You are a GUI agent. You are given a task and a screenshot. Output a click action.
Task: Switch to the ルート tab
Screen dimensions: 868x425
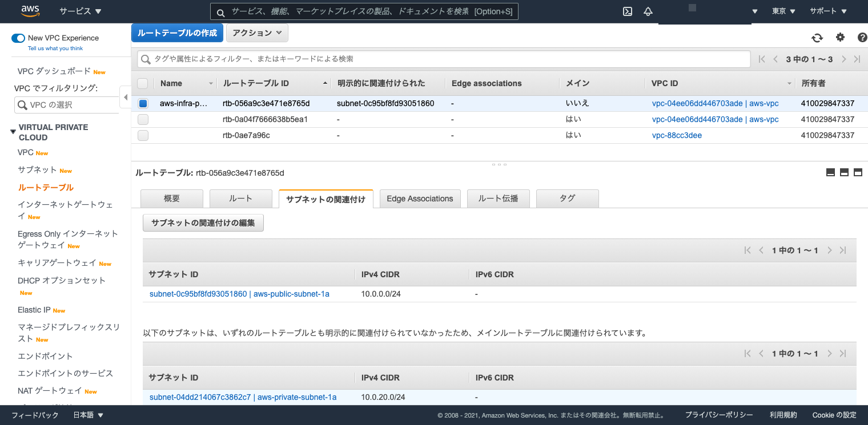(241, 199)
